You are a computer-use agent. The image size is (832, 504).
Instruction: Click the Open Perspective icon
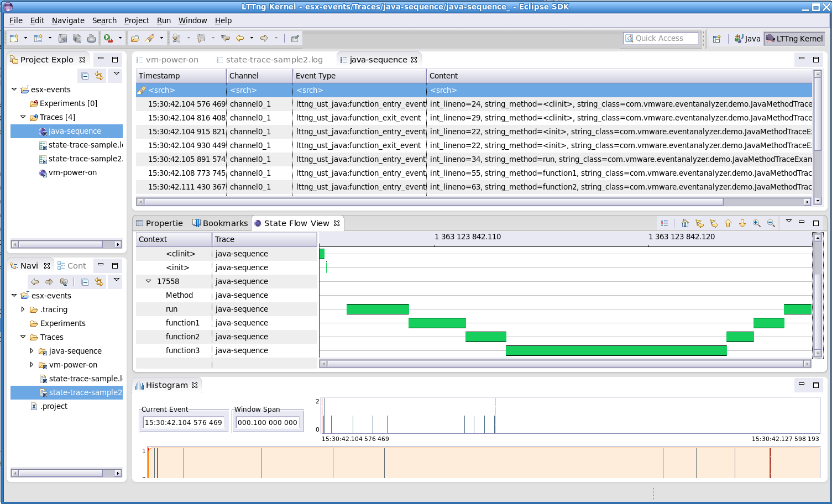(x=716, y=39)
